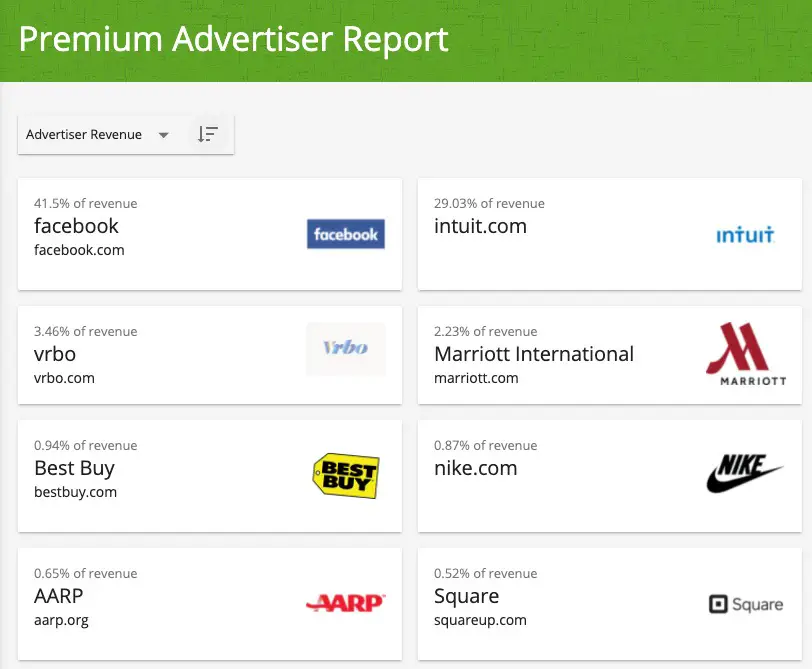Click the Best Buy logo

coord(346,475)
